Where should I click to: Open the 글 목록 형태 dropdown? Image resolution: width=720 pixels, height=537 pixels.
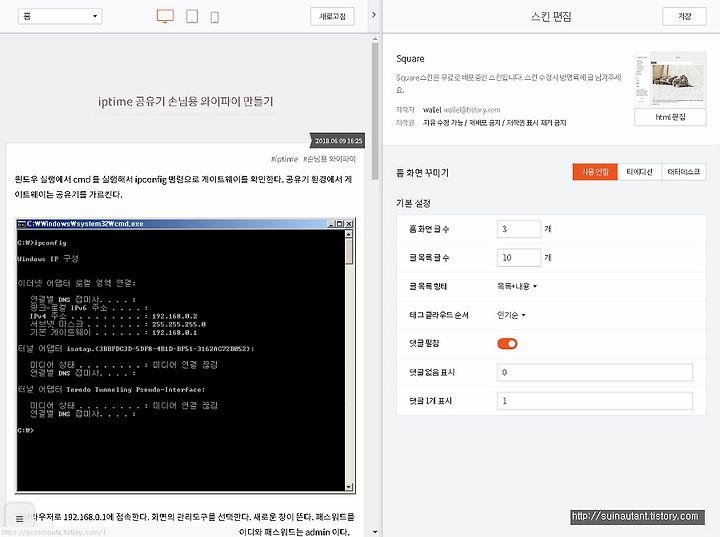517,286
